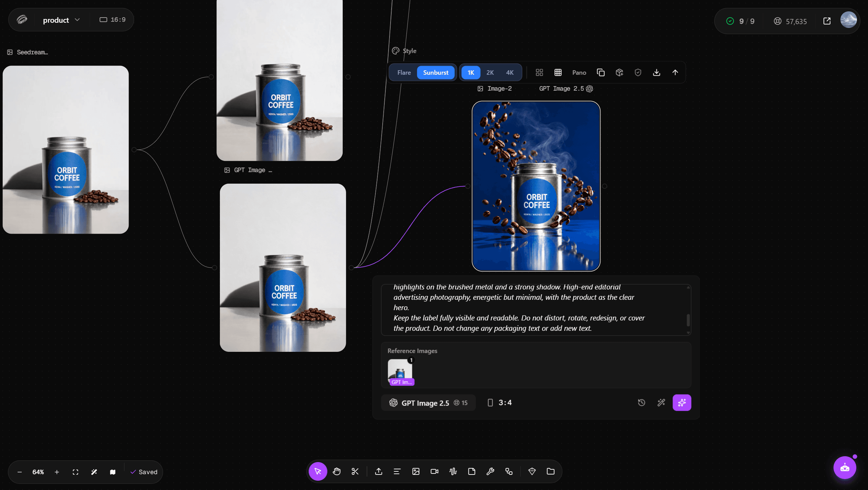Choose 2K resolution
The height and width of the screenshot is (490, 868).
490,72
